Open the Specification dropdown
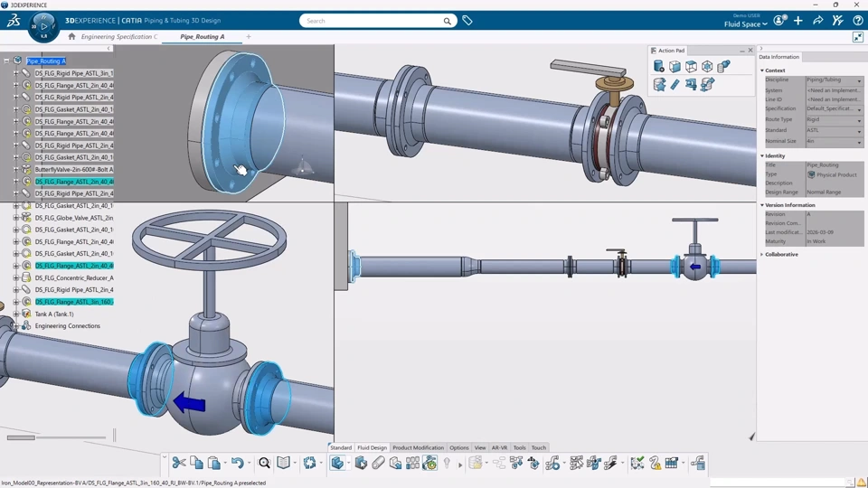Image resolution: width=868 pixels, height=488 pixels. 859,110
